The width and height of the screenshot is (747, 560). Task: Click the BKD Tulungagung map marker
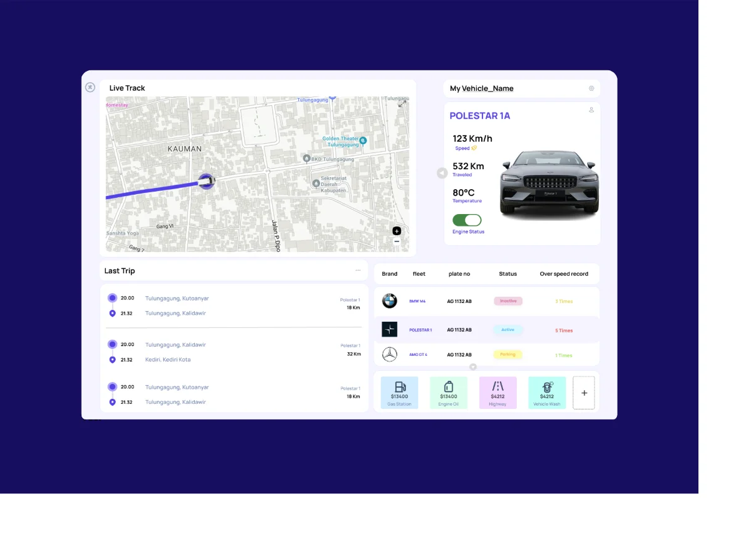click(x=306, y=159)
